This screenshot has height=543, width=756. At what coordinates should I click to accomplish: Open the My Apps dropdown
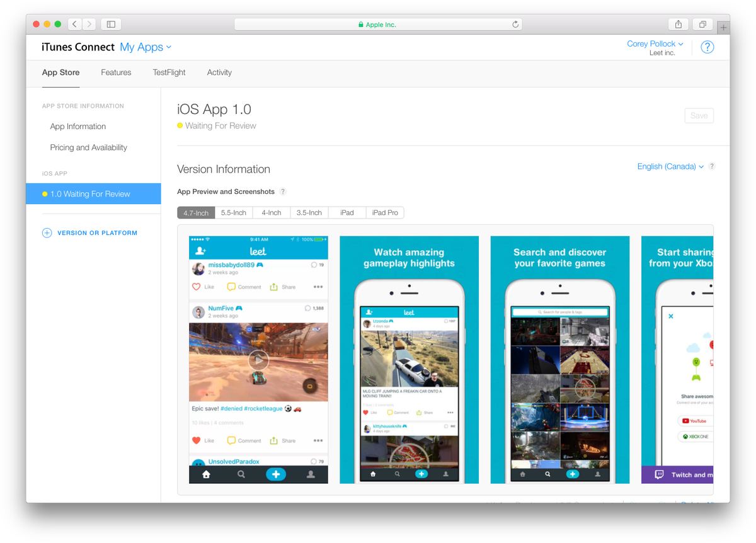146,47
